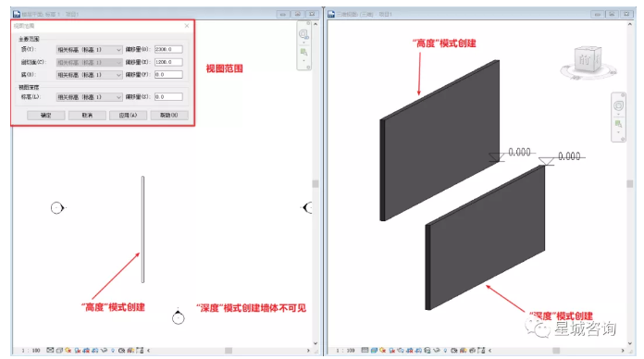Open Detail Level in 3D view window

tap(365, 351)
